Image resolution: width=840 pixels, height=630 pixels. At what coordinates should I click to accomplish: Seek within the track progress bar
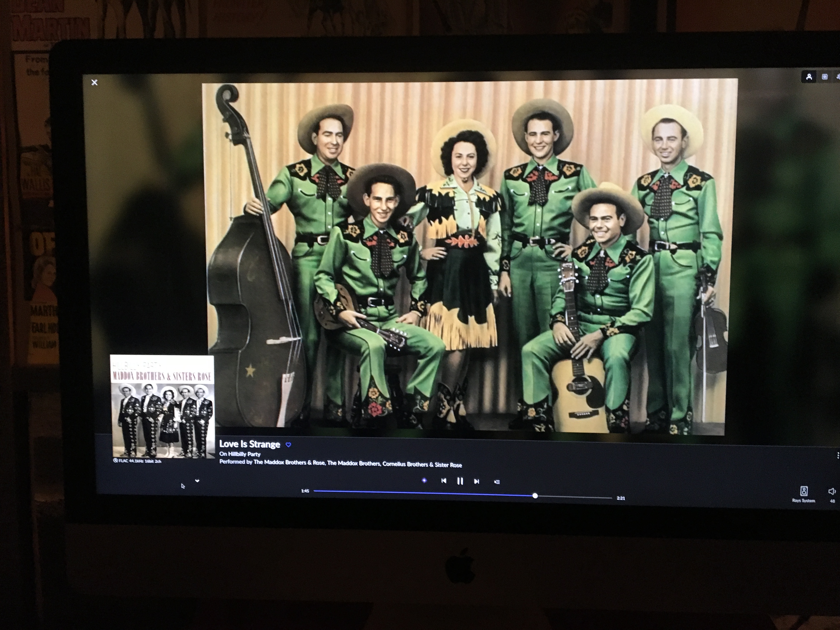coord(463,494)
